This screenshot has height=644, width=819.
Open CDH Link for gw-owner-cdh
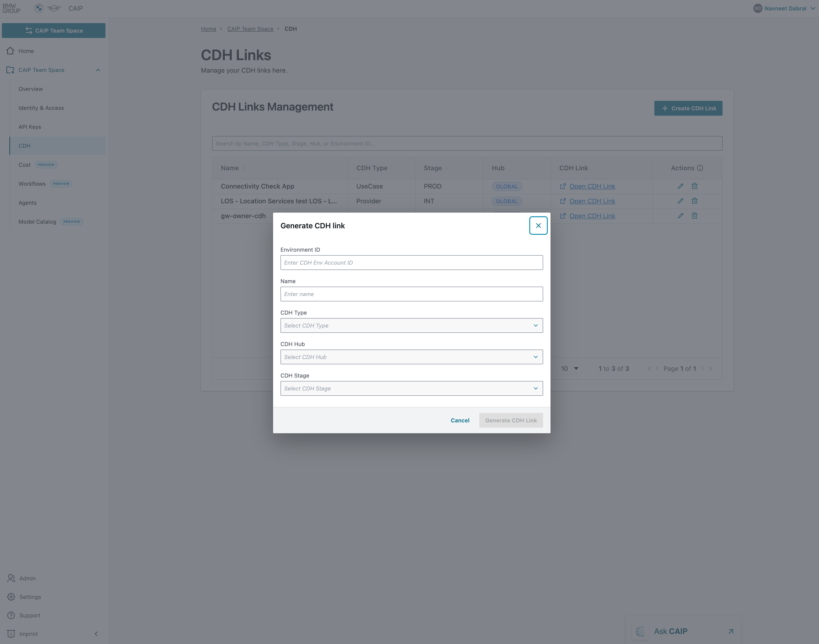(592, 216)
